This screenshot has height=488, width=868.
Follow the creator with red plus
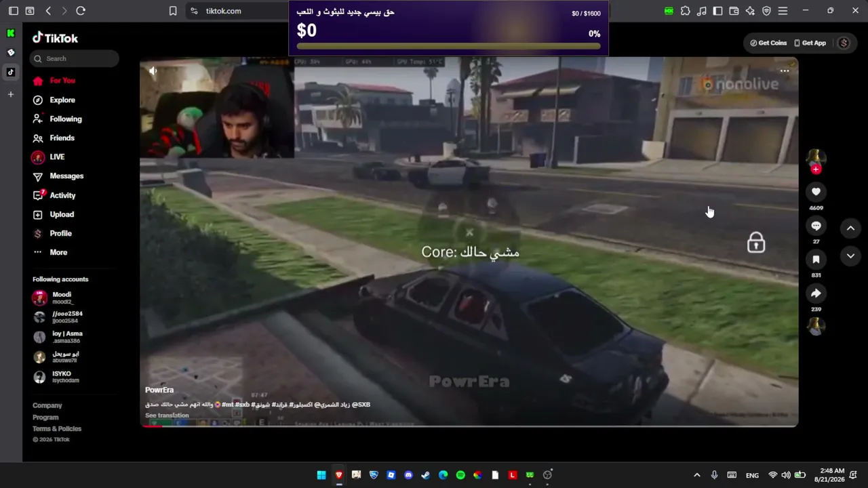[x=816, y=169]
